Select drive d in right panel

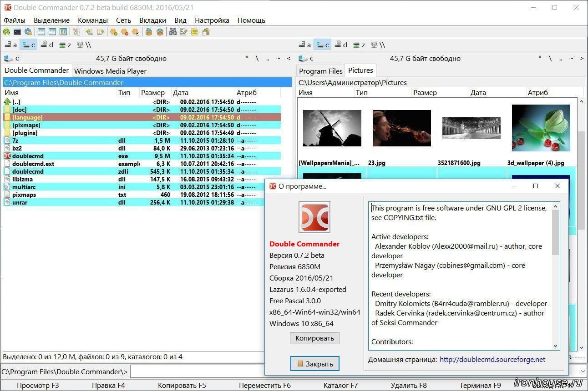click(341, 45)
